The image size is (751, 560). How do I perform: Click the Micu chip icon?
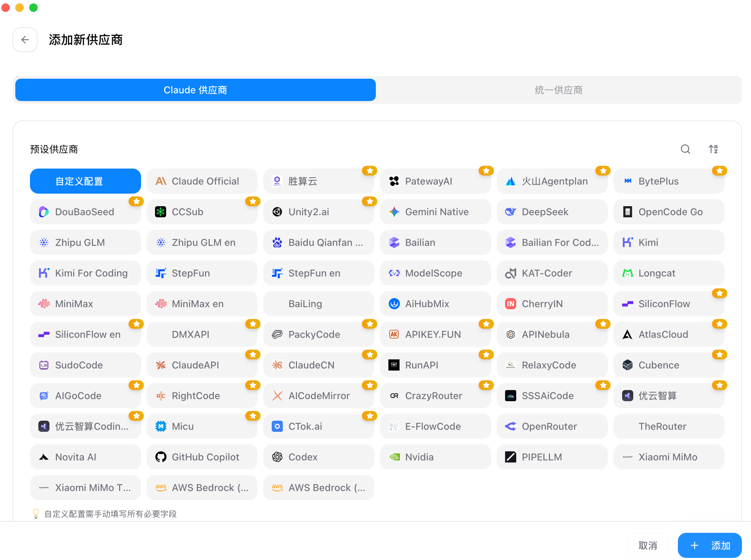click(x=161, y=426)
